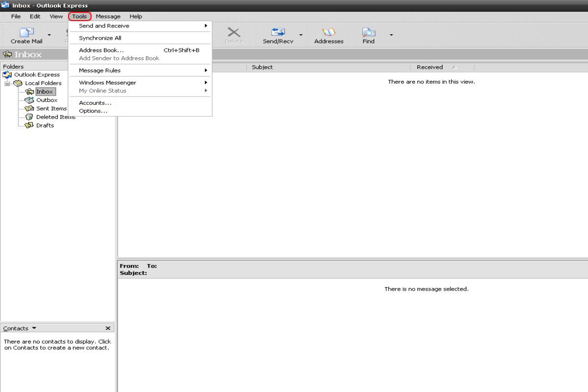Click the Create Mail toolbar icon
Viewport: 588px width, 392px height.
(x=26, y=32)
